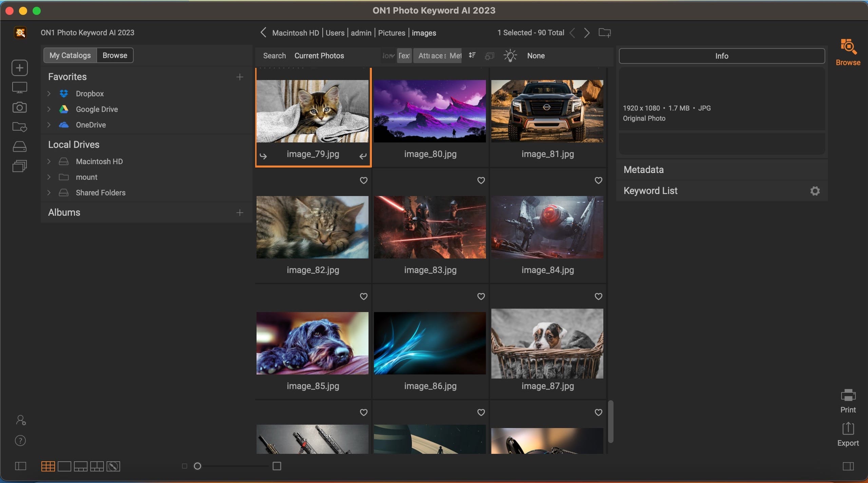Image resolution: width=868 pixels, height=483 pixels.
Task: Toggle the right panel visibility icon
Action: pyautogui.click(x=848, y=466)
